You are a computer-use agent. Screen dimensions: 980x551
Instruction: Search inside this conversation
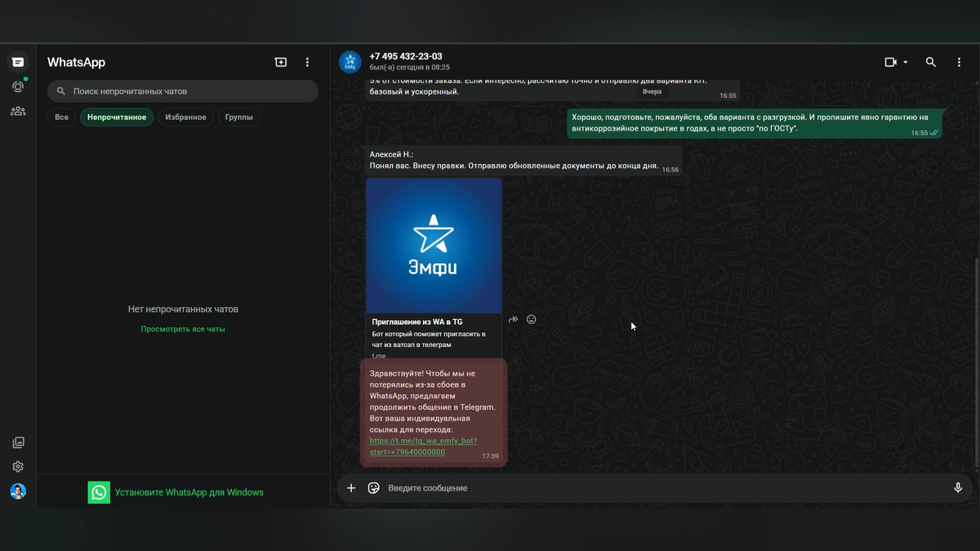tap(931, 62)
